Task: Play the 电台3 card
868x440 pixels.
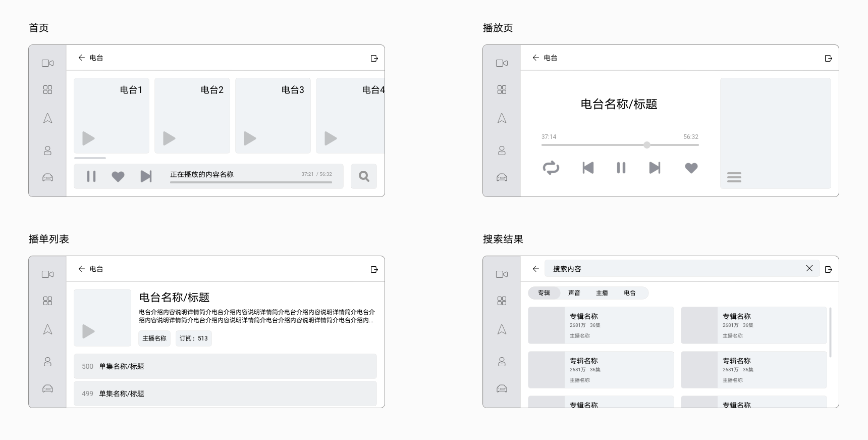Action: [250, 138]
